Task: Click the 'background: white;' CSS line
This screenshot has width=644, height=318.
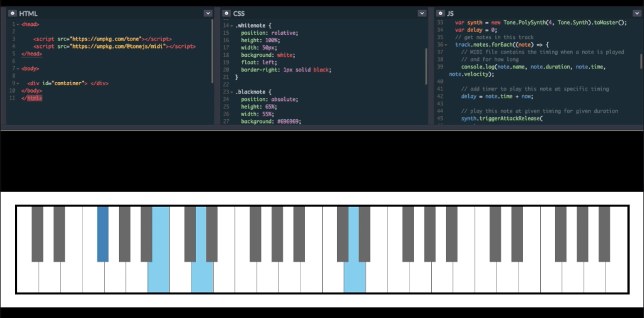Action: point(268,55)
